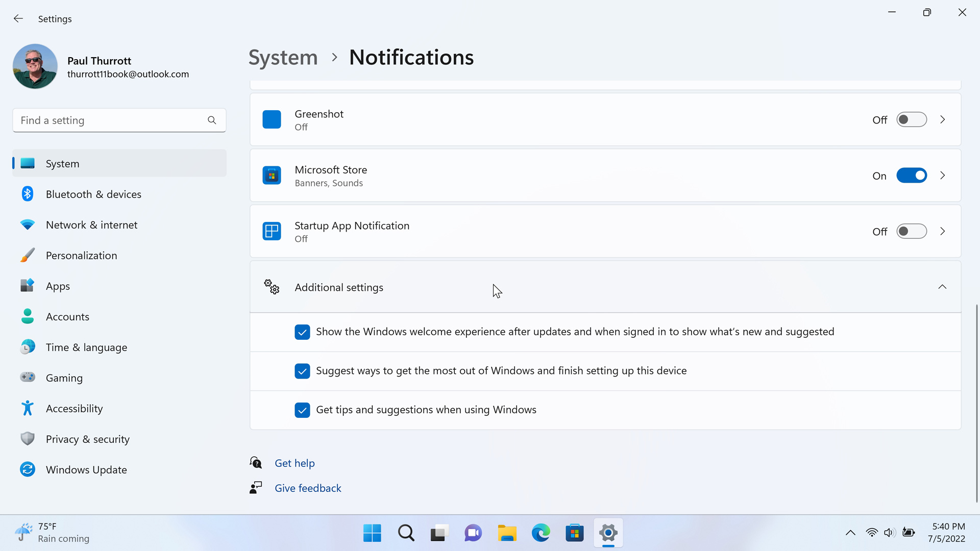The height and width of the screenshot is (551, 980).
Task: Click the back arrow in Settings
Action: [18, 19]
